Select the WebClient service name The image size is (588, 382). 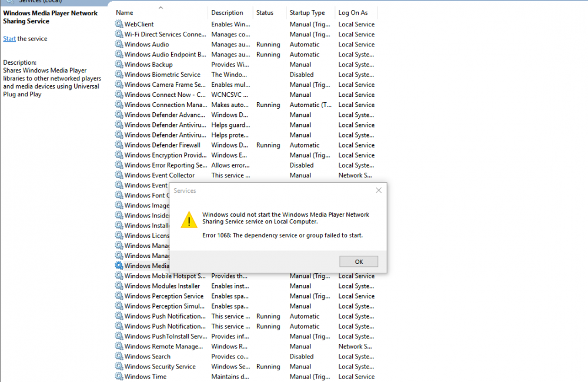point(139,24)
